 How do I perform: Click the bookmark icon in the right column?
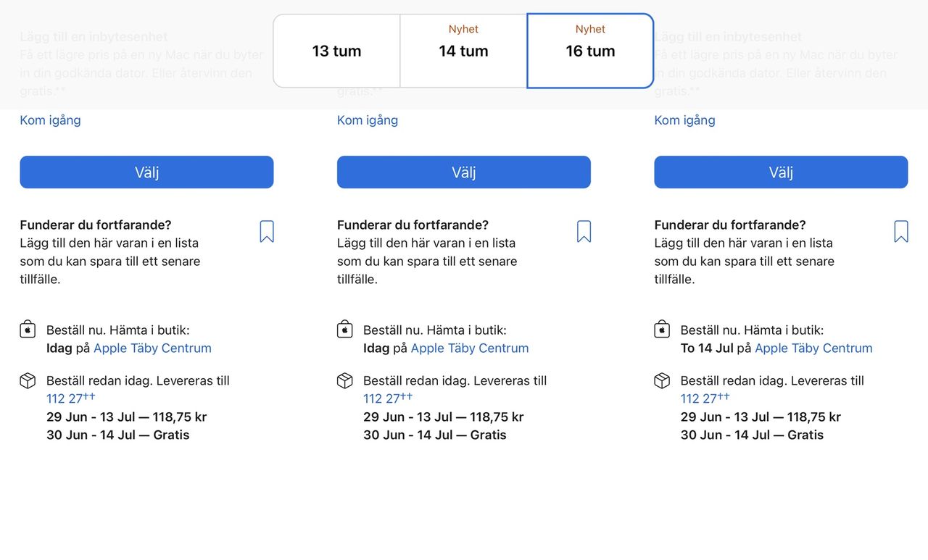[x=901, y=232]
